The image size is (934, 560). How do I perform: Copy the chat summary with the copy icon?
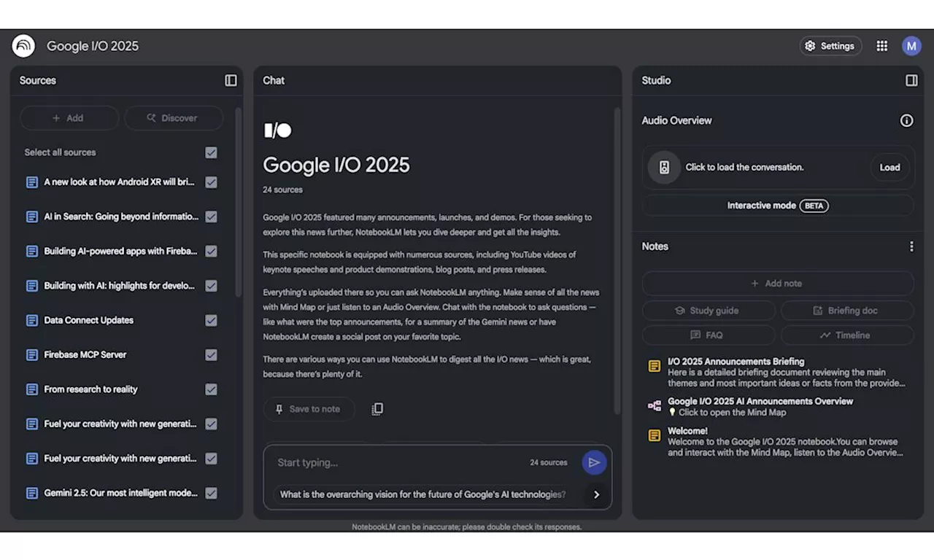[x=377, y=409]
